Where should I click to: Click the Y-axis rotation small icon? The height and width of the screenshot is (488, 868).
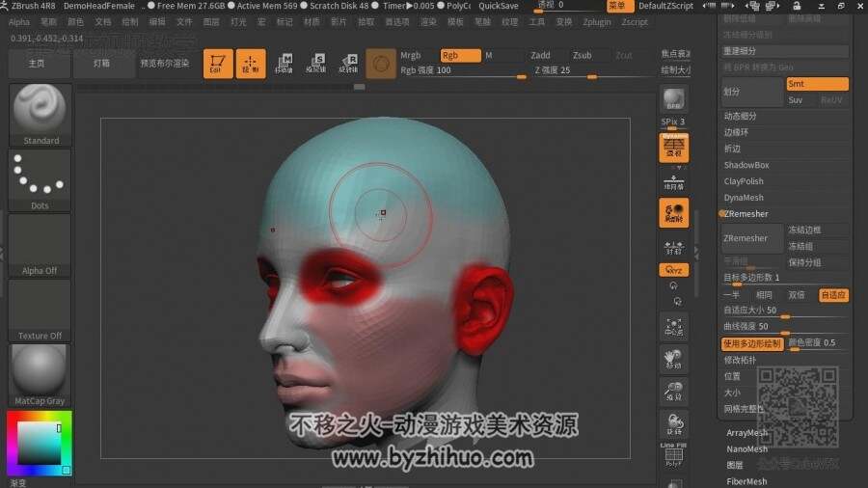pos(674,286)
